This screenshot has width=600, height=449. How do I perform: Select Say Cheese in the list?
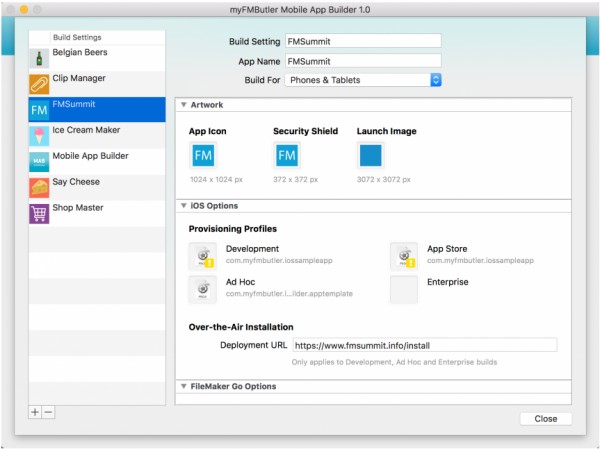coord(76,182)
